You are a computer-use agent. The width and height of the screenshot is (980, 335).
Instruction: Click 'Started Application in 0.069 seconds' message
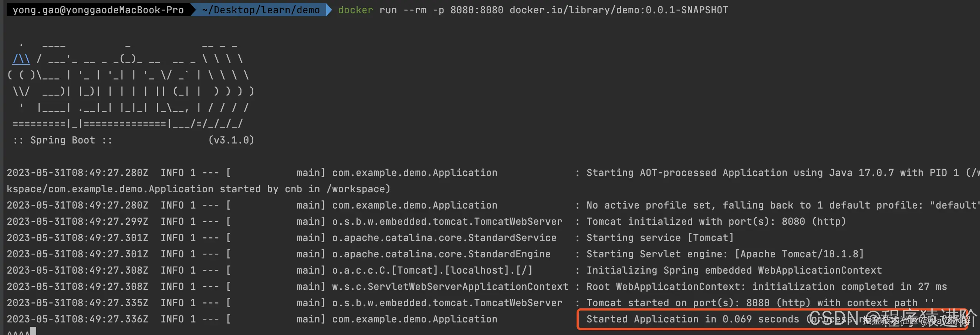pyautogui.click(x=692, y=319)
